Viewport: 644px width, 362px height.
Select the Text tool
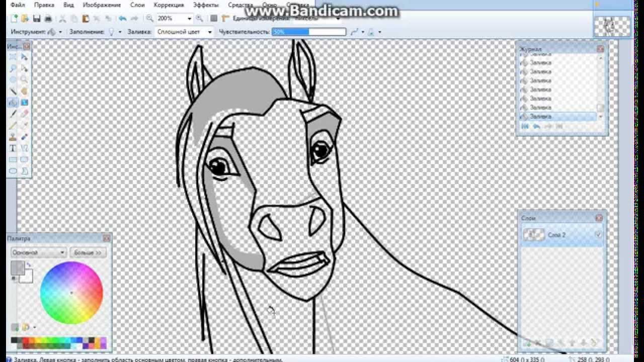13,148
